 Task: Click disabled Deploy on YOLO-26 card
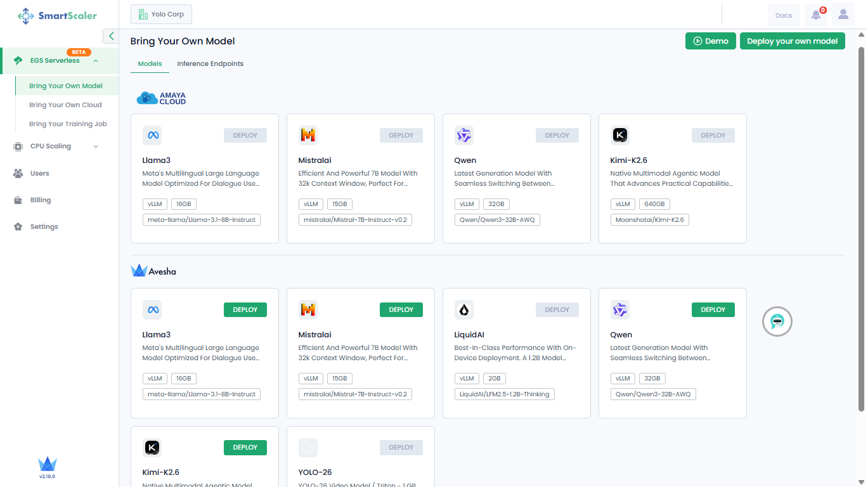click(401, 448)
